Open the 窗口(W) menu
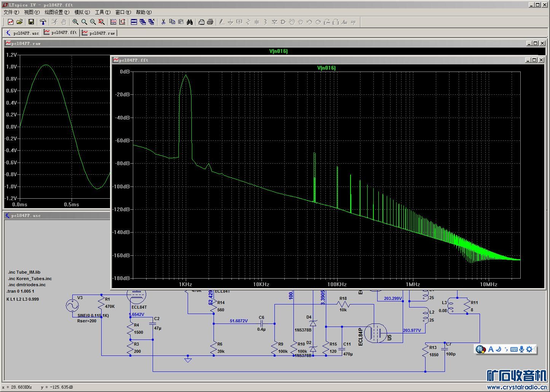This screenshot has height=392, width=550. pos(123,12)
